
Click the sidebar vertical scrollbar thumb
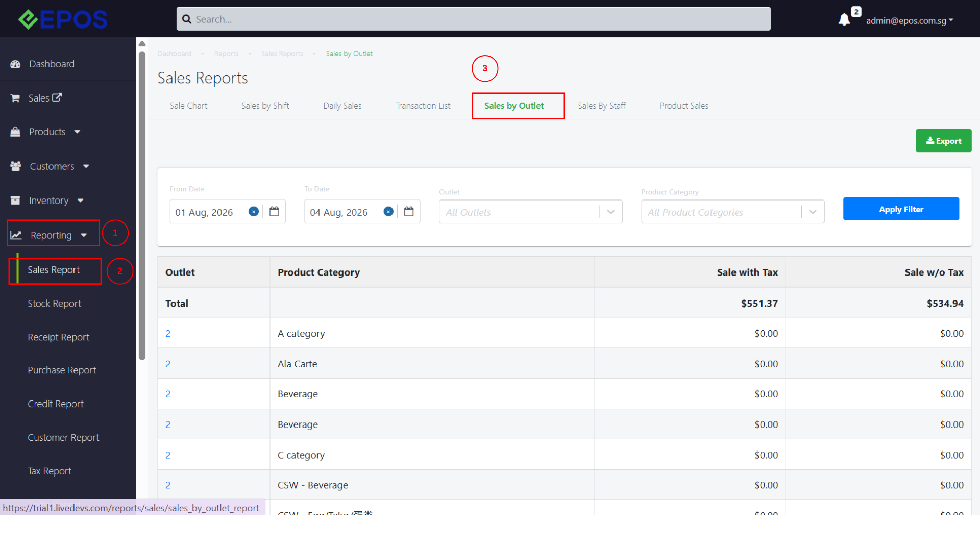tap(142, 206)
